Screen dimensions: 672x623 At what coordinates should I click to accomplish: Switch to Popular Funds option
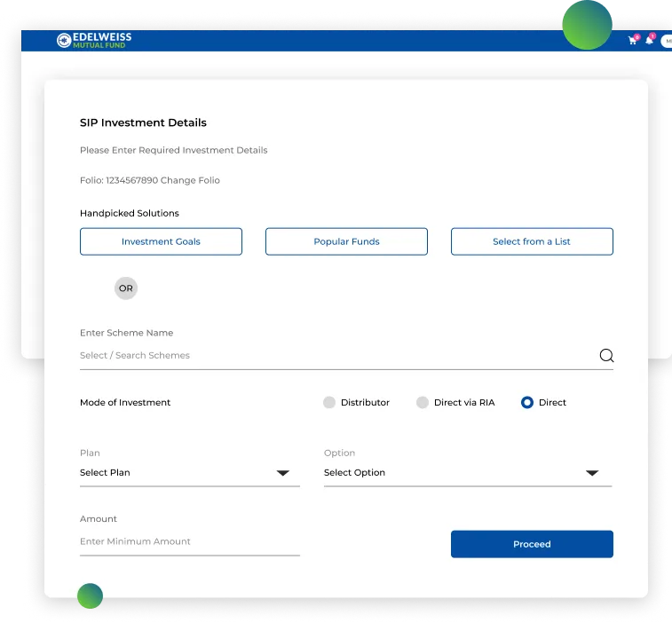point(346,241)
